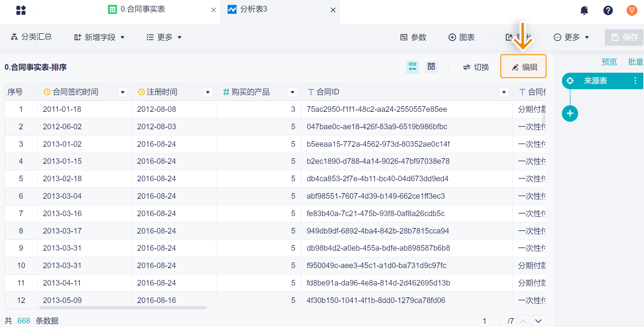Close the 0.合同事实表 tab
This screenshot has width=644, height=327.
tap(213, 10)
